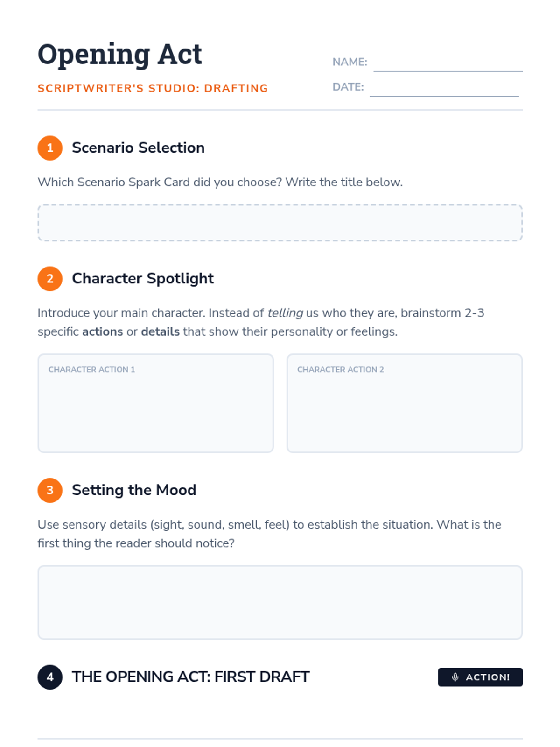The image size is (560, 747).
Task: Click the Scenario Selection heading
Action: (138, 148)
